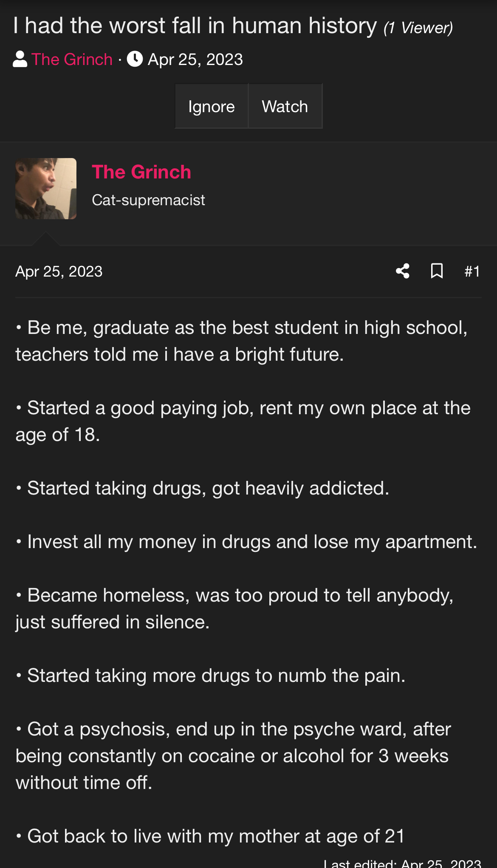Click the share icon on post #1
The width and height of the screenshot is (497, 868).
pos(402,271)
